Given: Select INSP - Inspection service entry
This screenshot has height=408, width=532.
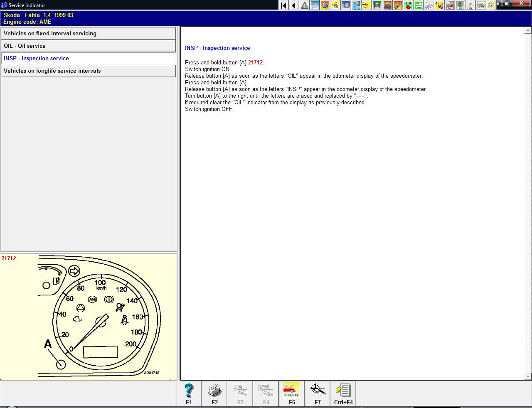Looking at the screenshot, I should [x=88, y=58].
